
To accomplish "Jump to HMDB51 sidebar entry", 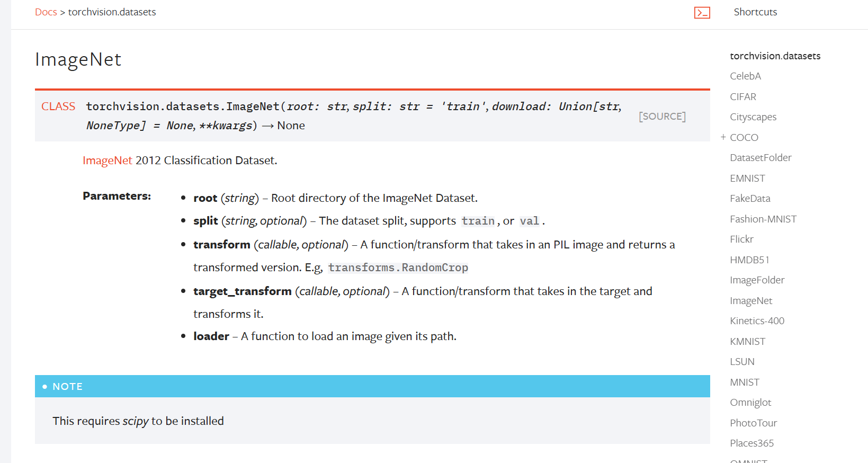I will tap(749, 260).
